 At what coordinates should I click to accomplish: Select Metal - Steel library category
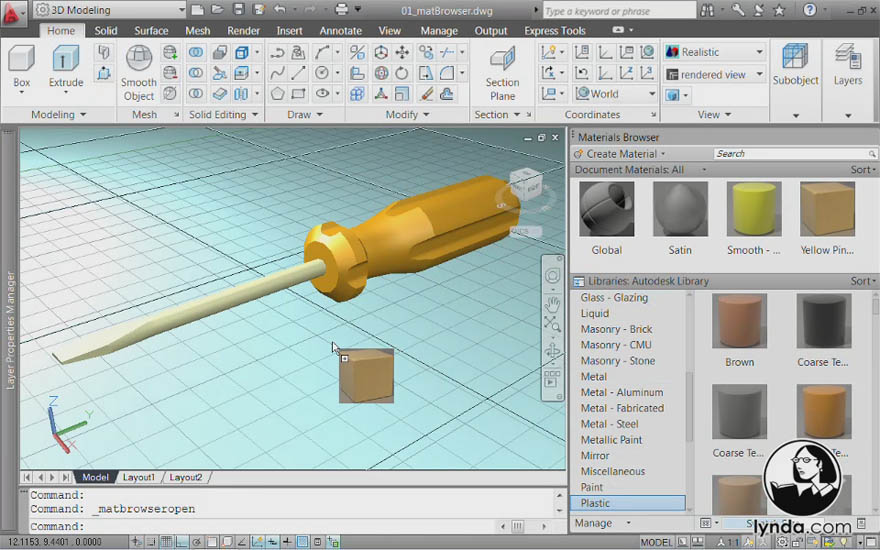609,424
